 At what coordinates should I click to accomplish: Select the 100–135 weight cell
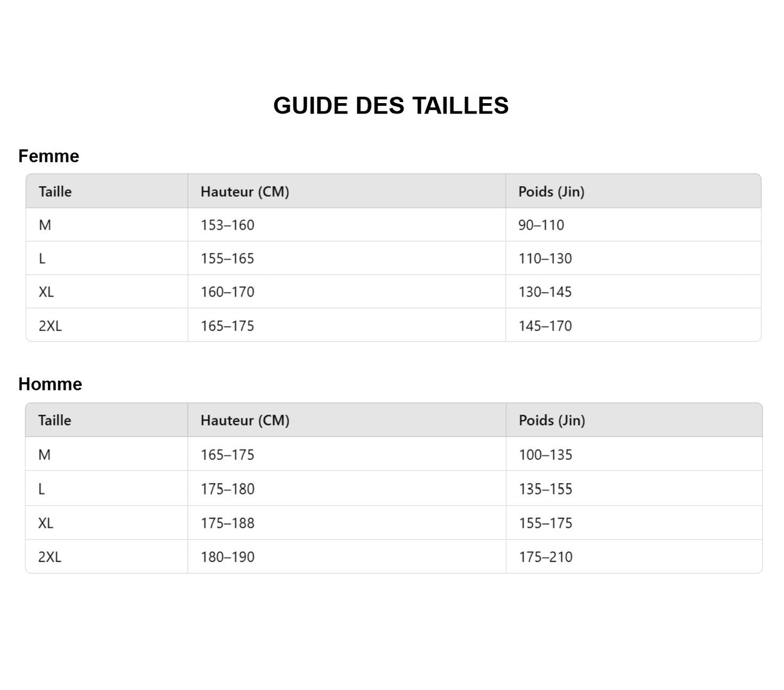point(545,455)
